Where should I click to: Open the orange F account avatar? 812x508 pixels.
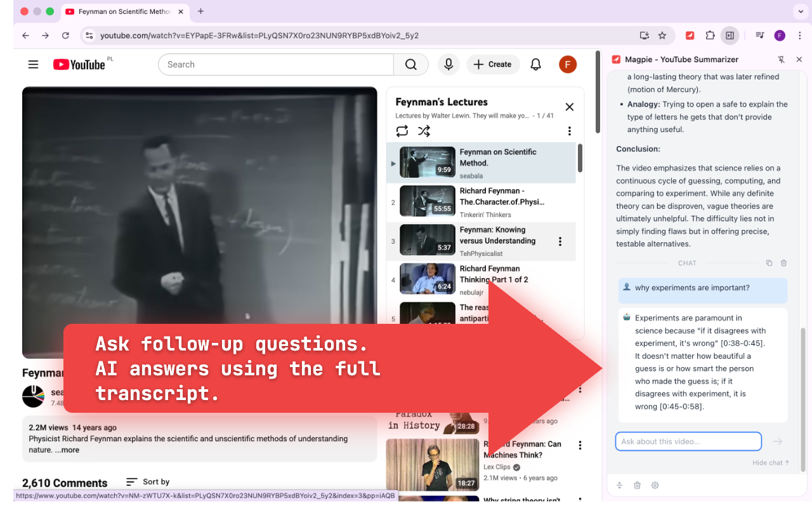click(x=568, y=64)
